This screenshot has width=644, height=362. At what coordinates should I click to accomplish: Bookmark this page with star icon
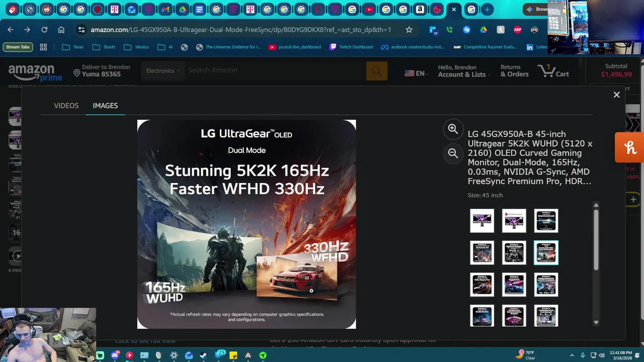409,30
